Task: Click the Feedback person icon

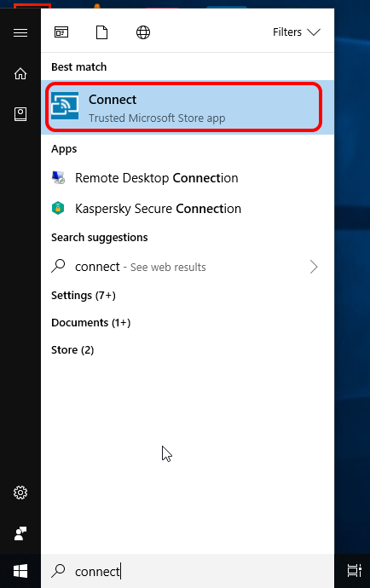Action: [x=20, y=533]
